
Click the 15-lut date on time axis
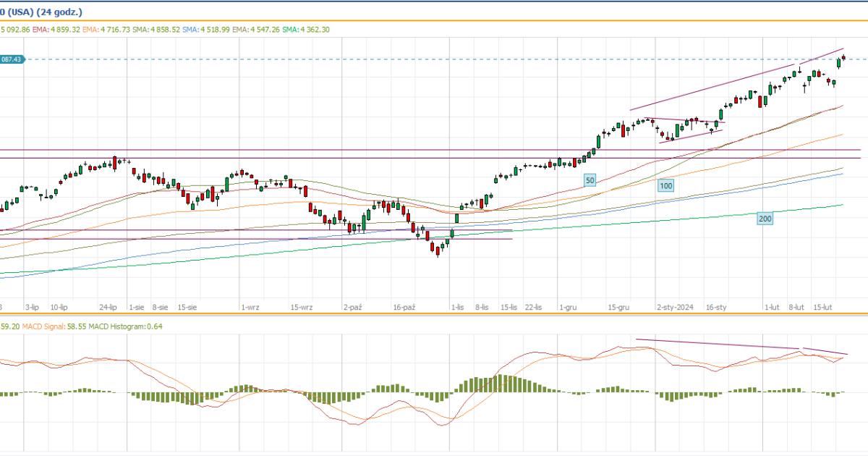(823, 308)
